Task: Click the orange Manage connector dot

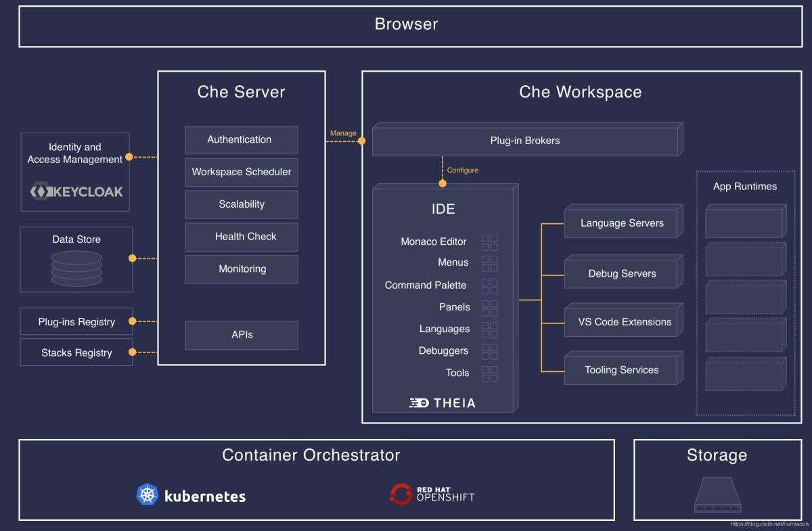Action: (361, 141)
